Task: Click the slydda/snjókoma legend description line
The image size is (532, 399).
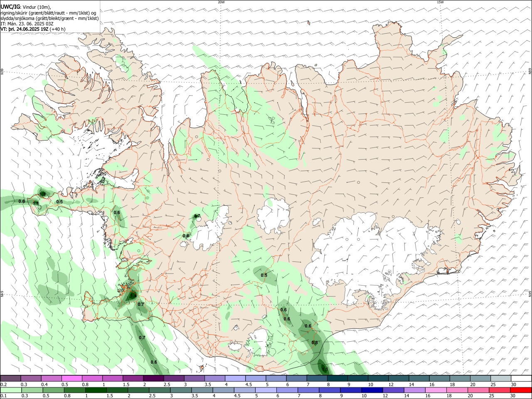Action: pyautogui.click(x=49, y=18)
